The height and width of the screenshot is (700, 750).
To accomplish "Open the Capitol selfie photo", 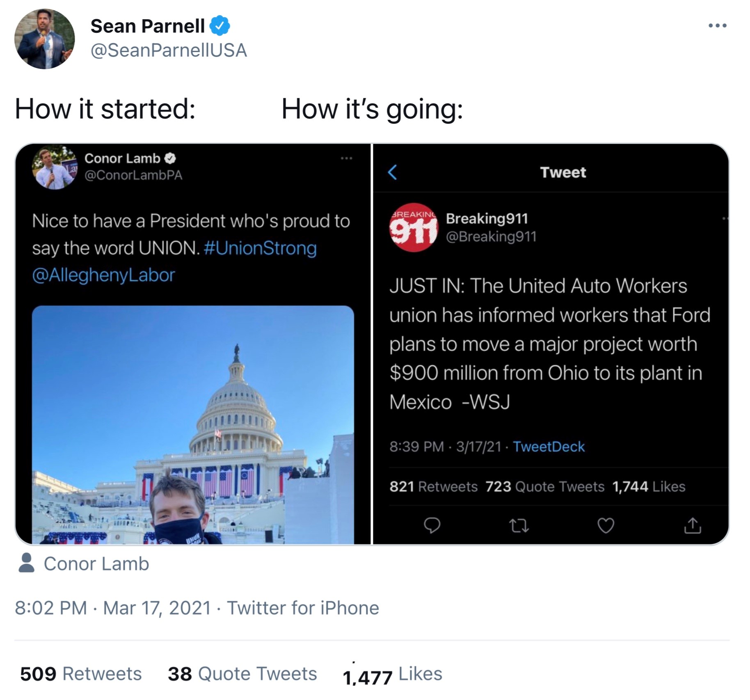I will pyautogui.click(x=193, y=424).
